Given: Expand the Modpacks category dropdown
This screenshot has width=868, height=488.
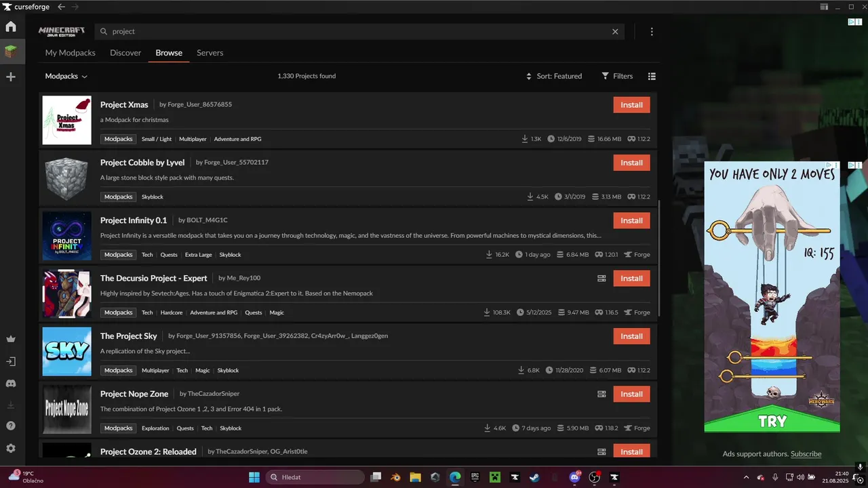Looking at the screenshot, I should [x=66, y=77].
